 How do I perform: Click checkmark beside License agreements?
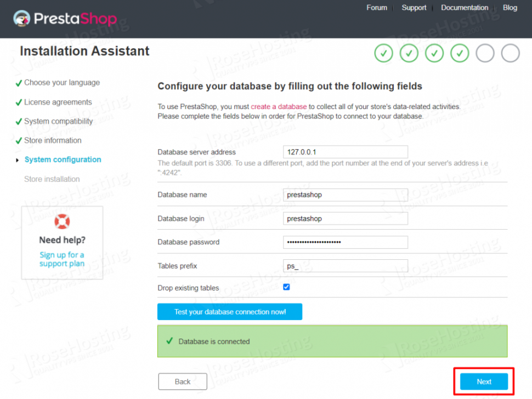click(x=19, y=102)
